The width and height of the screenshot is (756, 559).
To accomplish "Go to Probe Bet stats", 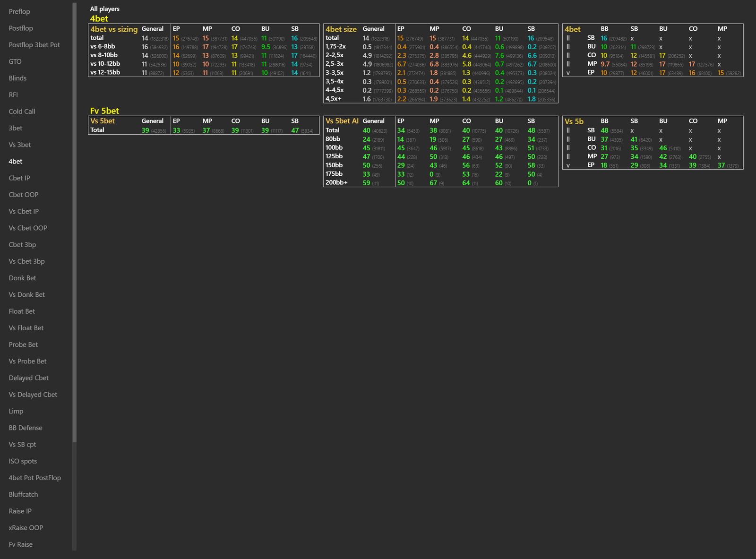I will [x=23, y=344].
